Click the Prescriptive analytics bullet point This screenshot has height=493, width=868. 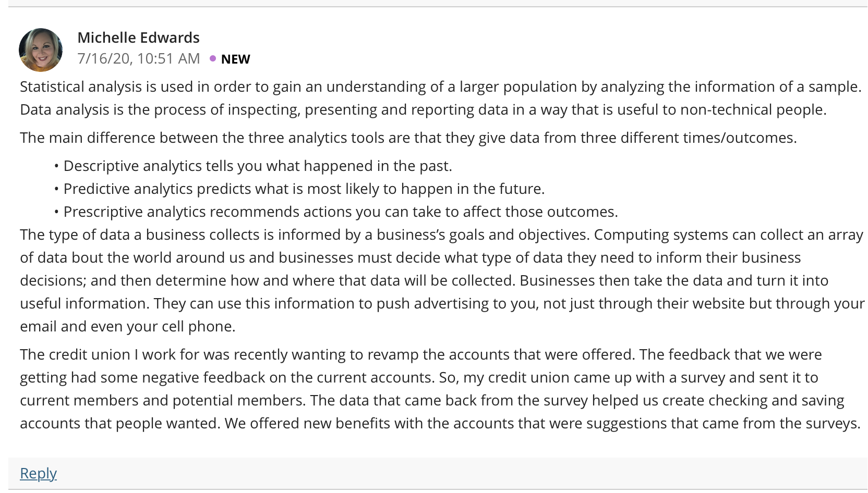pos(341,212)
